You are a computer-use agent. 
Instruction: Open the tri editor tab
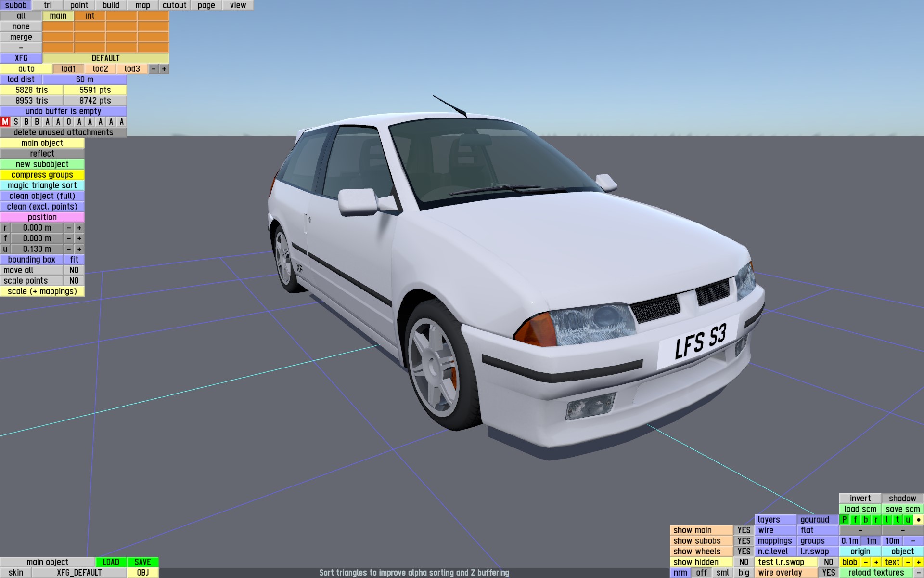(x=48, y=5)
